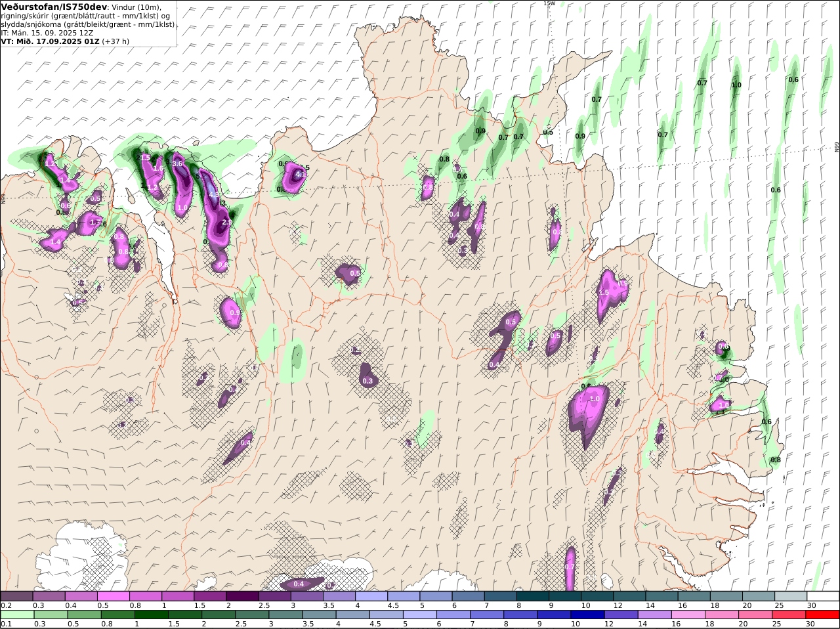Screen dimensions: 840x629
Task: Click the '0.1' tick label under the rain legend
Action: click(6, 624)
